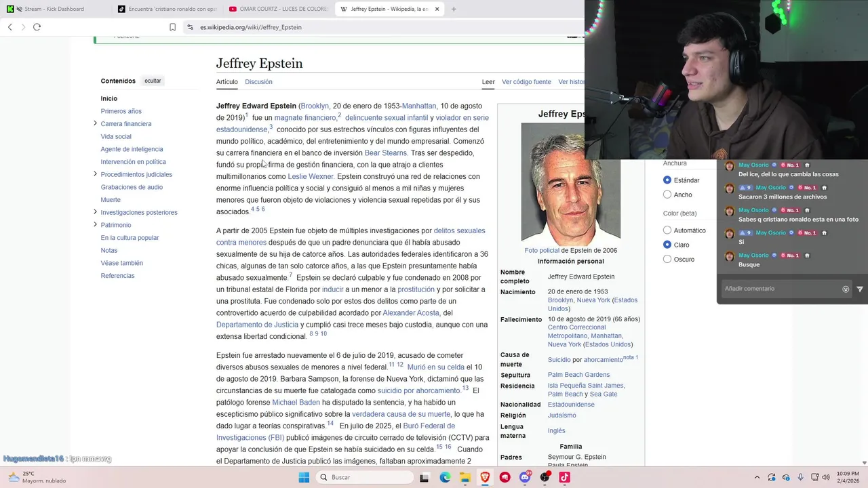Launch Microsoft Edge from taskbar
Image resolution: width=868 pixels, height=488 pixels.
[x=445, y=477]
